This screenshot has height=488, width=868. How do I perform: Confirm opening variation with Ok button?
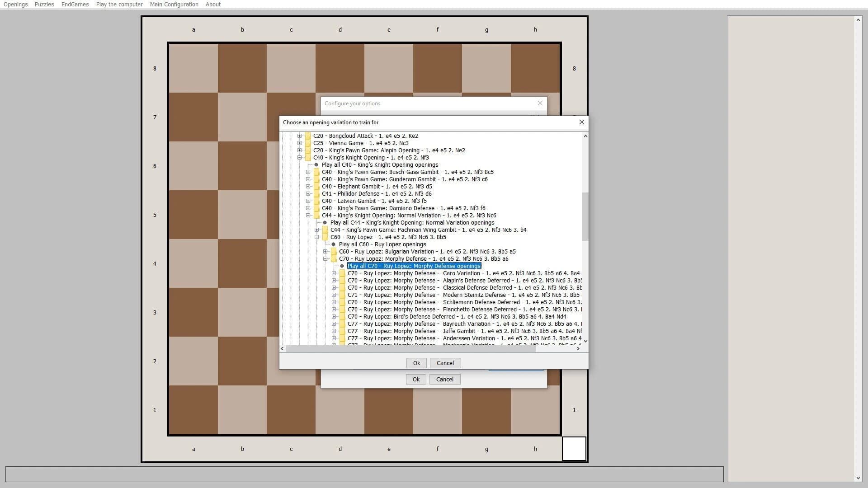(x=416, y=363)
